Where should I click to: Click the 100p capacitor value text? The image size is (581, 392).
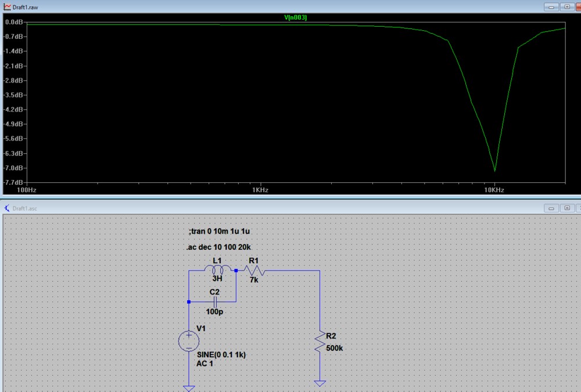coord(214,312)
